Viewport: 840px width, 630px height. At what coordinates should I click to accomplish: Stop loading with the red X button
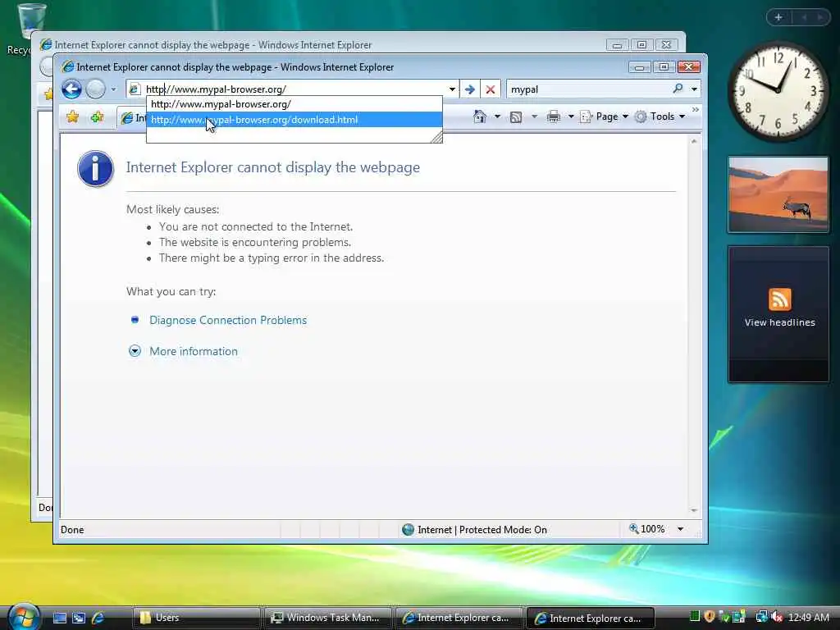pos(491,89)
